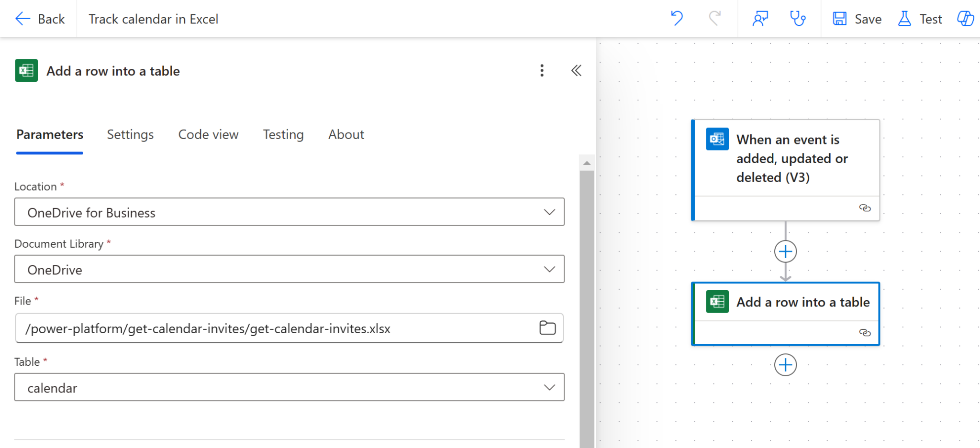This screenshot has height=448, width=980.
Task: Add a step between trigger and action
Action: (785, 251)
